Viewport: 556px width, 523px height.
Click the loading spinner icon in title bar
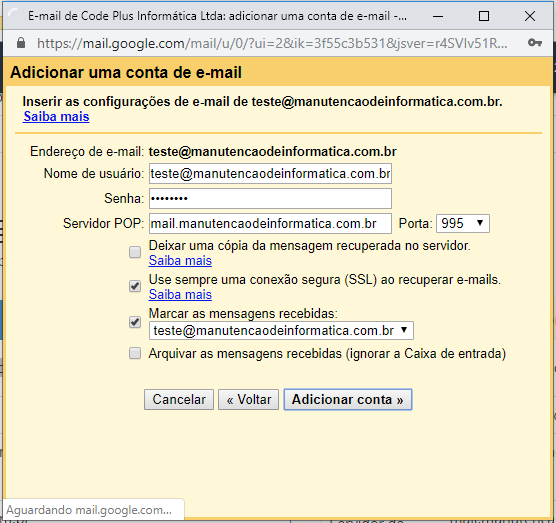13,16
